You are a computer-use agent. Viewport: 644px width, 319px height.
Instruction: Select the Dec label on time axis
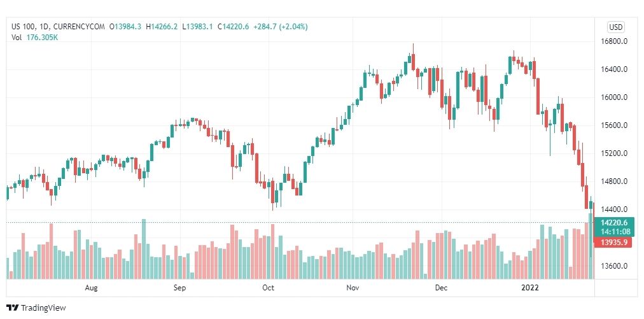[x=442, y=288]
